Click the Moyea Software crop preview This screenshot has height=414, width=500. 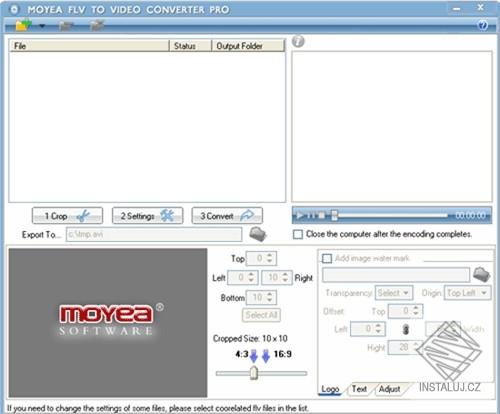coord(108,323)
